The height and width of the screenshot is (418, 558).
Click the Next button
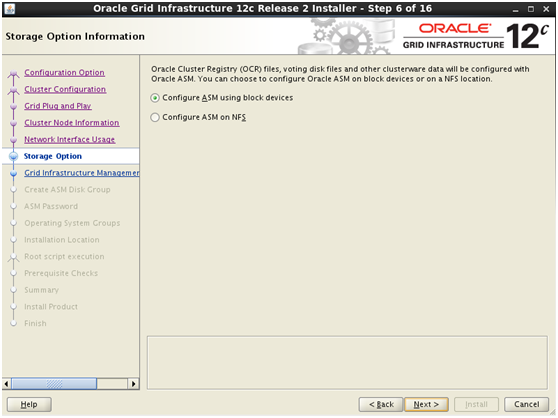coord(426,404)
